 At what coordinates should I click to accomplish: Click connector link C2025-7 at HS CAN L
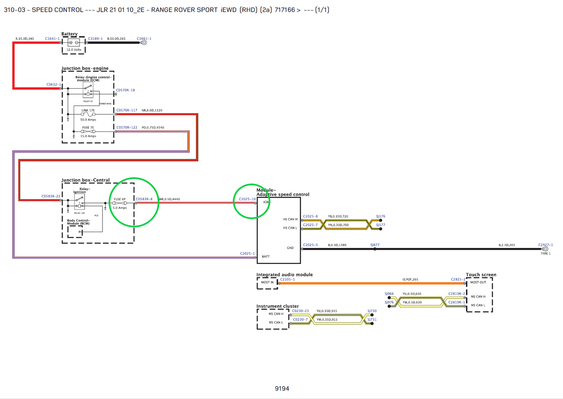pos(310,225)
